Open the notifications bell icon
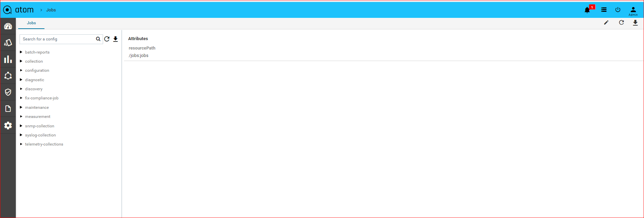 pos(587,10)
